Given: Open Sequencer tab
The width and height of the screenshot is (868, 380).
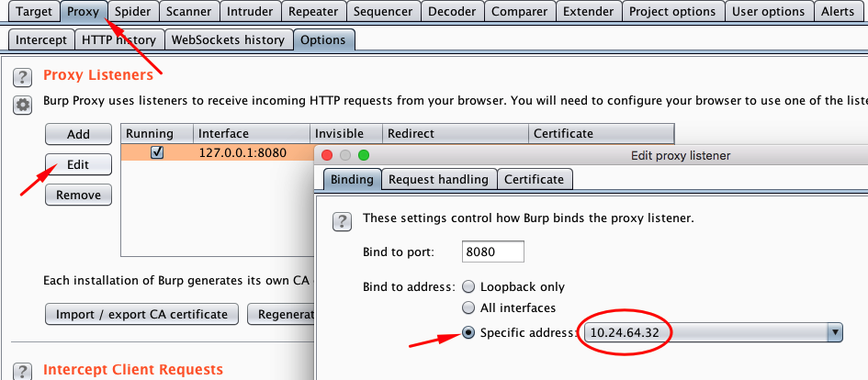Looking at the screenshot, I should coord(383,11).
